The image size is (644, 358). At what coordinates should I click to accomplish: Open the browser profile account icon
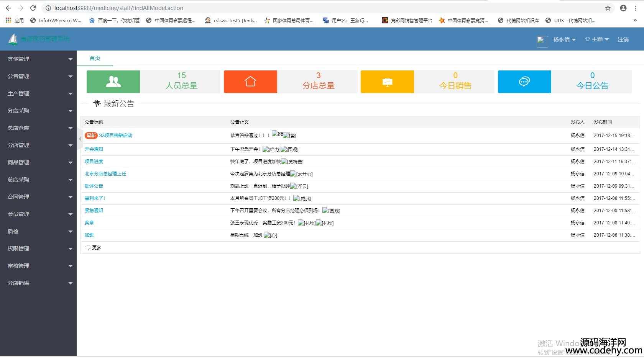[623, 8]
